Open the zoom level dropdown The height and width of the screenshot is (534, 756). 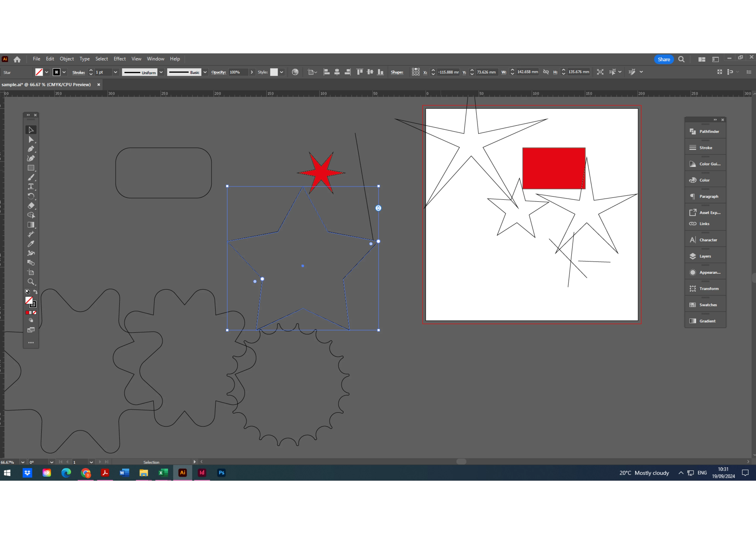click(23, 462)
